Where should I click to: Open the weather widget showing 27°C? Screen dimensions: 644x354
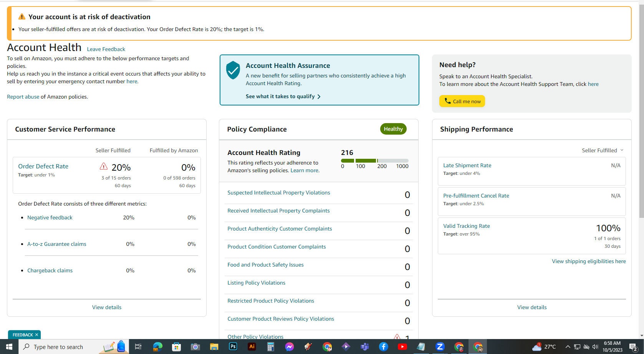point(544,347)
